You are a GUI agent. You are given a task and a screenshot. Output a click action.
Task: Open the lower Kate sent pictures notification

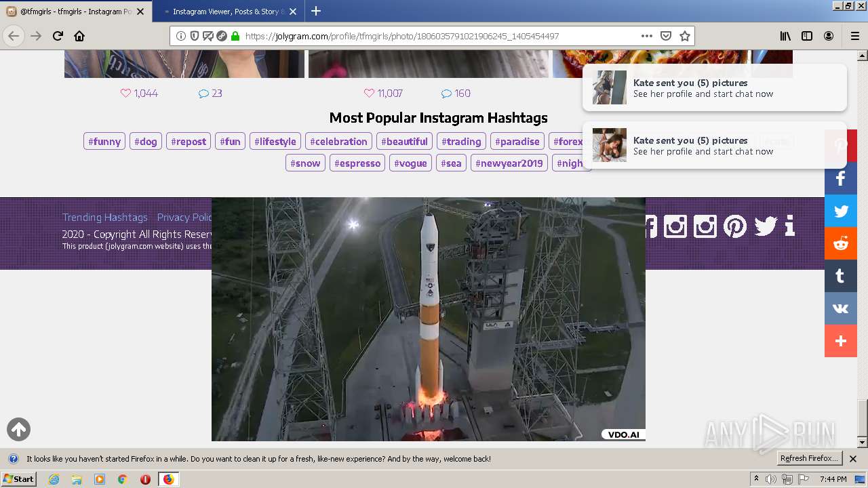pos(715,145)
